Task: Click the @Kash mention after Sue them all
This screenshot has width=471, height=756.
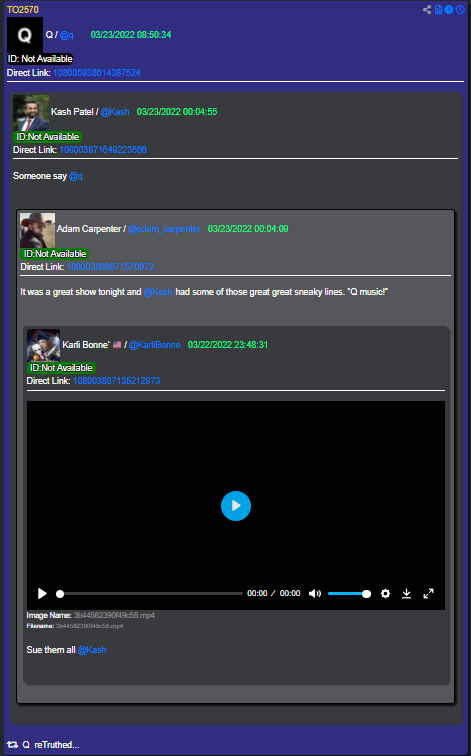Action: point(92,650)
